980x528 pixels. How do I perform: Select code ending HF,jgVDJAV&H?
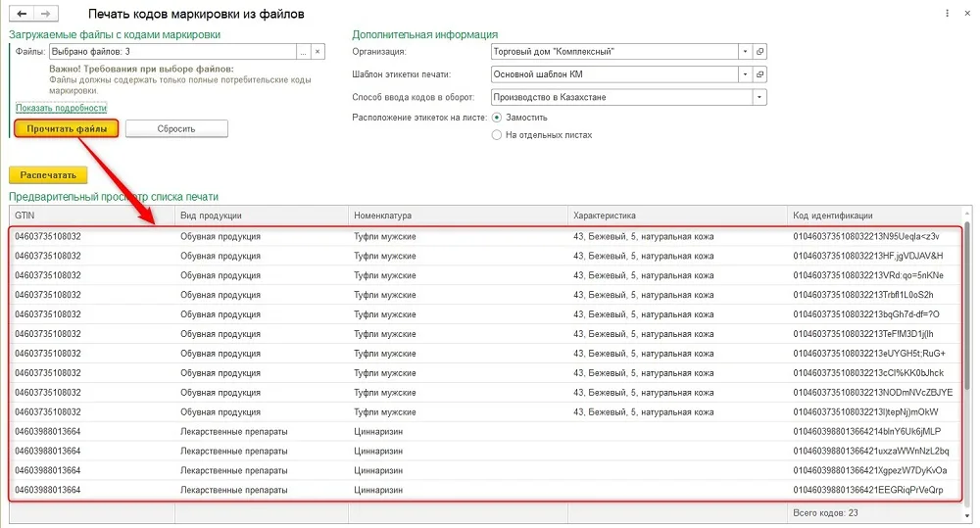point(868,257)
